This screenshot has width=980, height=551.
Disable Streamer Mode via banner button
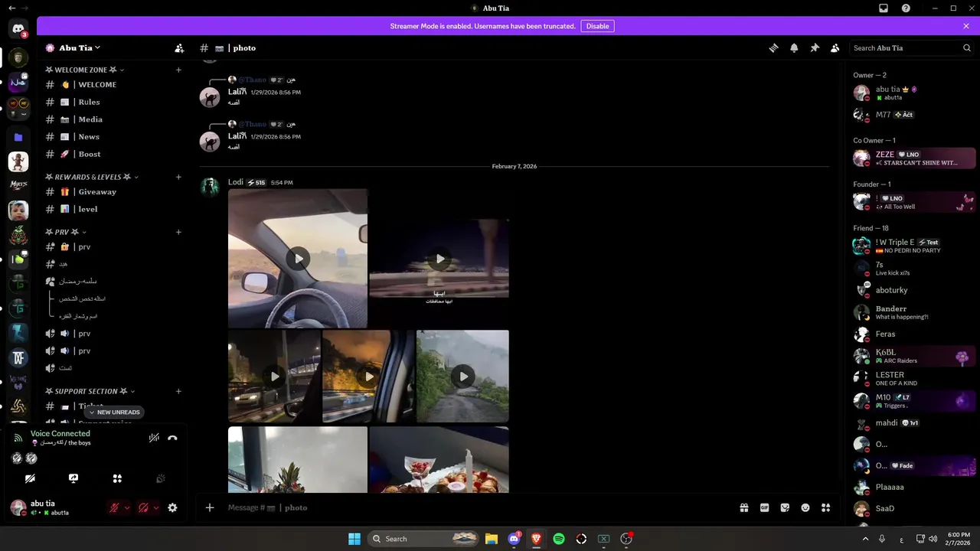tap(597, 26)
